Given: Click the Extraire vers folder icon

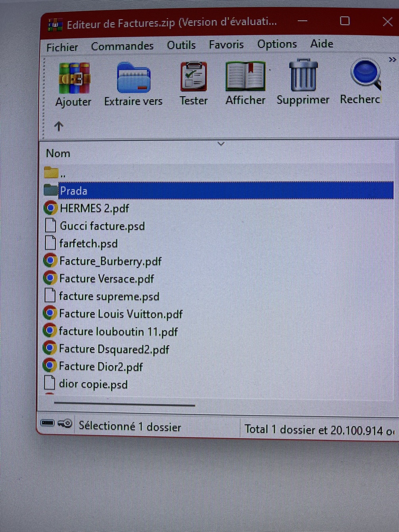Looking at the screenshot, I should (134, 78).
